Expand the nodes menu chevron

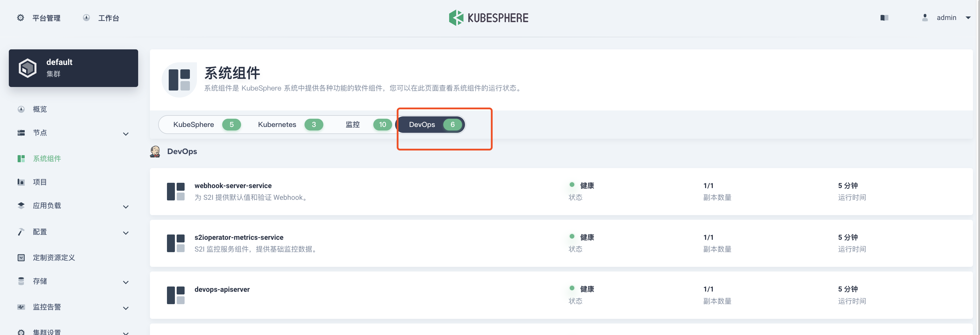[126, 134]
